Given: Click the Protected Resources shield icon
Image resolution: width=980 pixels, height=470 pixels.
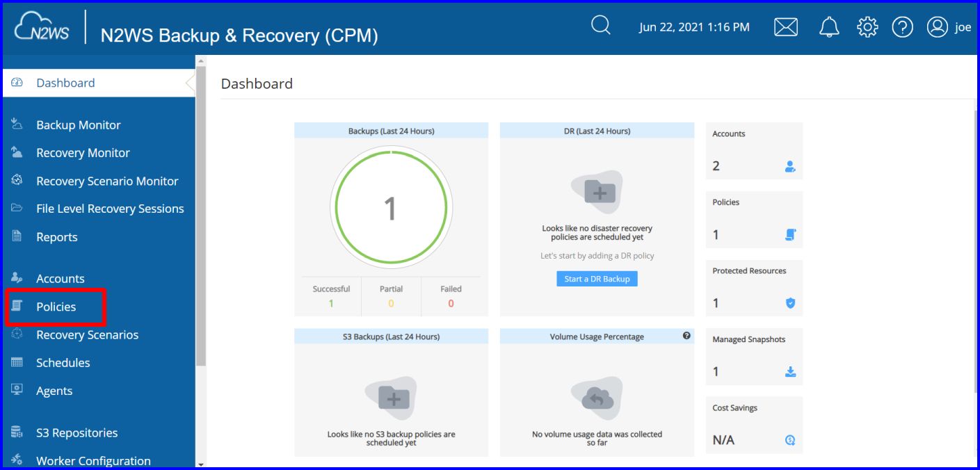Looking at the screenshot, I should point(790,303).
